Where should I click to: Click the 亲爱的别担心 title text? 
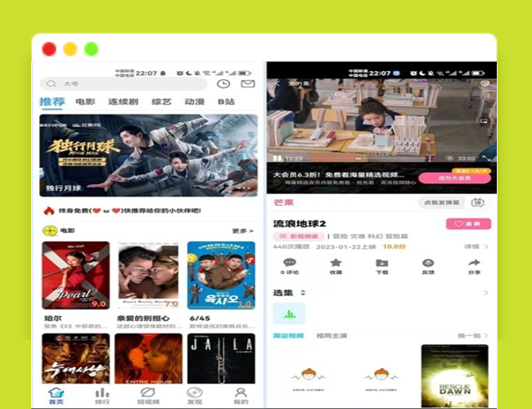click(143, 318)
